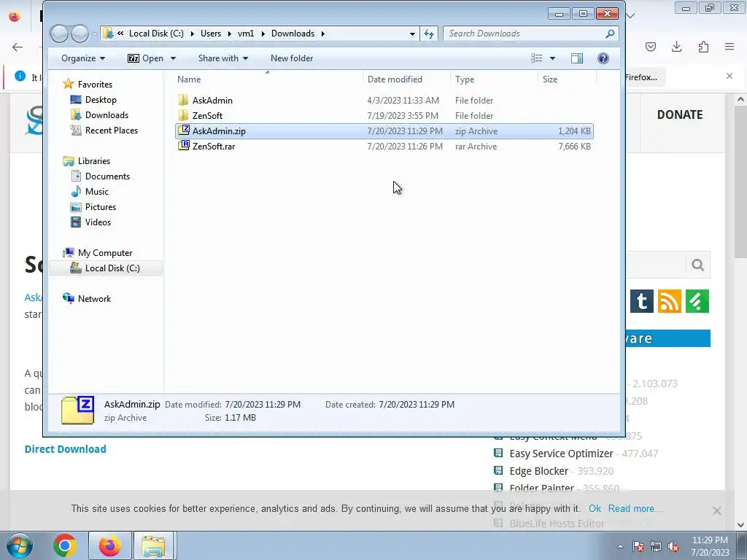Click the Feedly icon on webpage
This screenshot has height=560, width=747.
(697, 301)
